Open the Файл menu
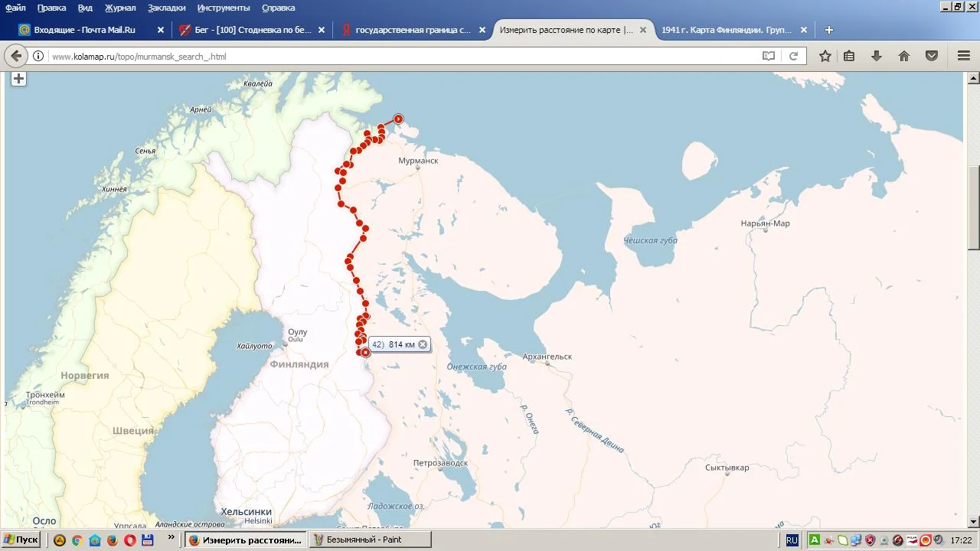Viewport: 980px width, 551px height. click(15, 8)
